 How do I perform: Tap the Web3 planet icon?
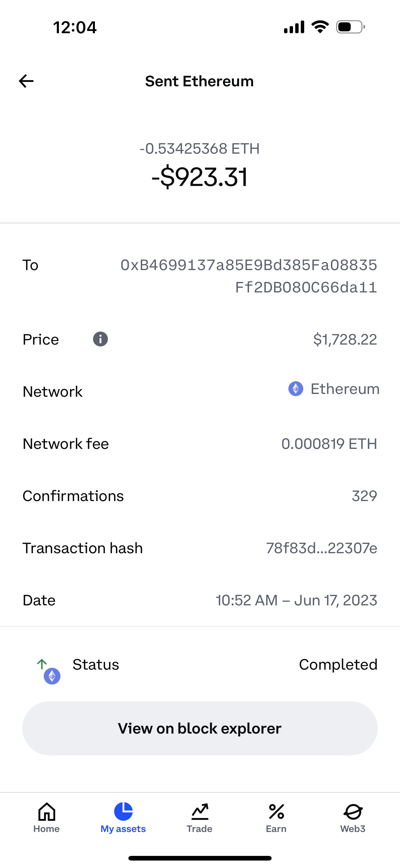click(x=353, y=811)
